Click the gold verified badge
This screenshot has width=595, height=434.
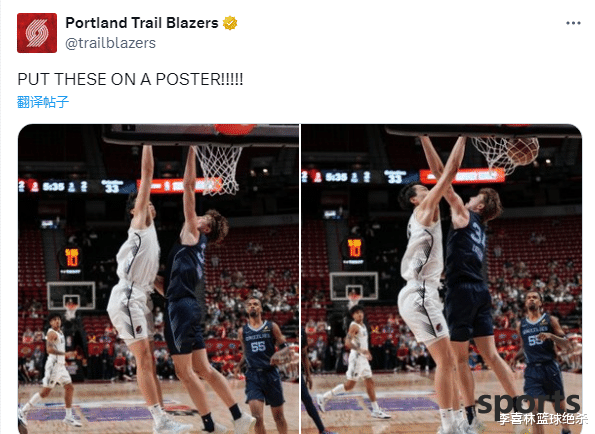(230, 23)
